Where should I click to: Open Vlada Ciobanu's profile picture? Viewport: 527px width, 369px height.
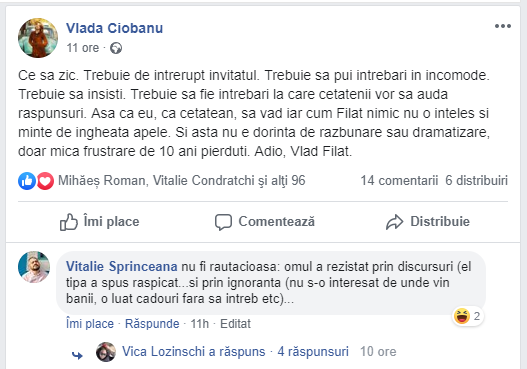38,38
